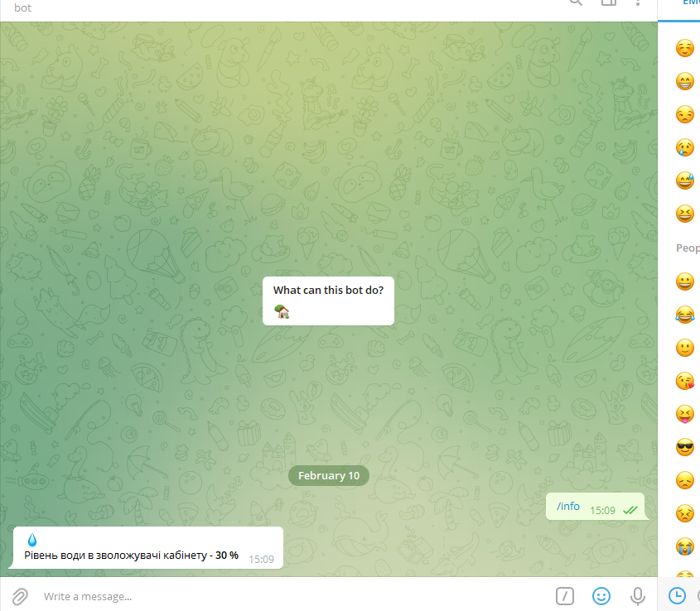The width and height of the screenshot is (700, 611).
Task: Click the water droplet emoji in bot reply
Action: click(32, 540)
